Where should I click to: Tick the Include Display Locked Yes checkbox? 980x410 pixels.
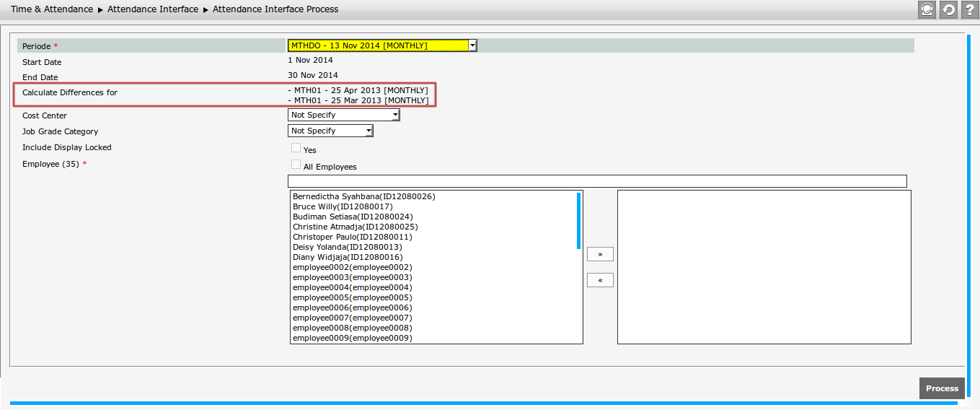pos(296,148)
